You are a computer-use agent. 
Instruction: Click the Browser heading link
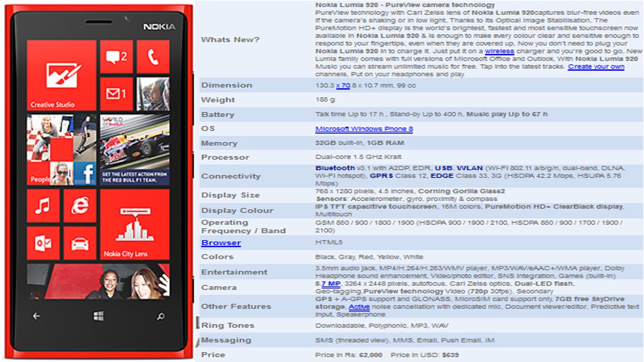[221, 243]
